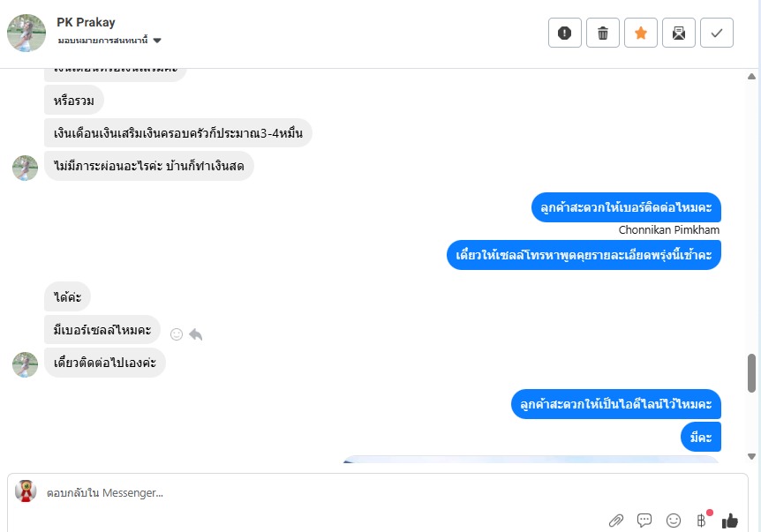
Task: Click the scrollbar up arrow
Action: pos(751,76)
